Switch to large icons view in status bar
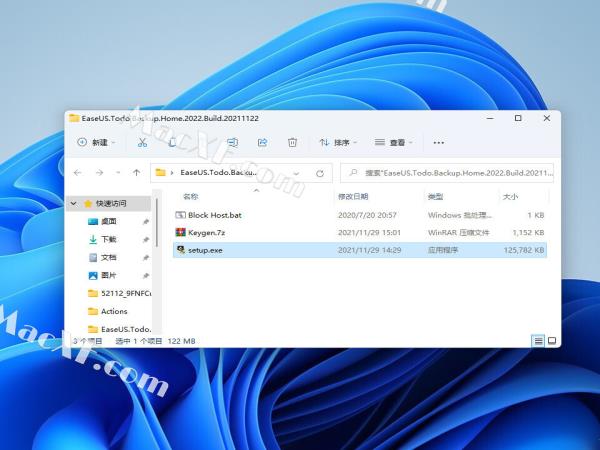Viewport: 600px width, 450px height. [x=552, y=340]
